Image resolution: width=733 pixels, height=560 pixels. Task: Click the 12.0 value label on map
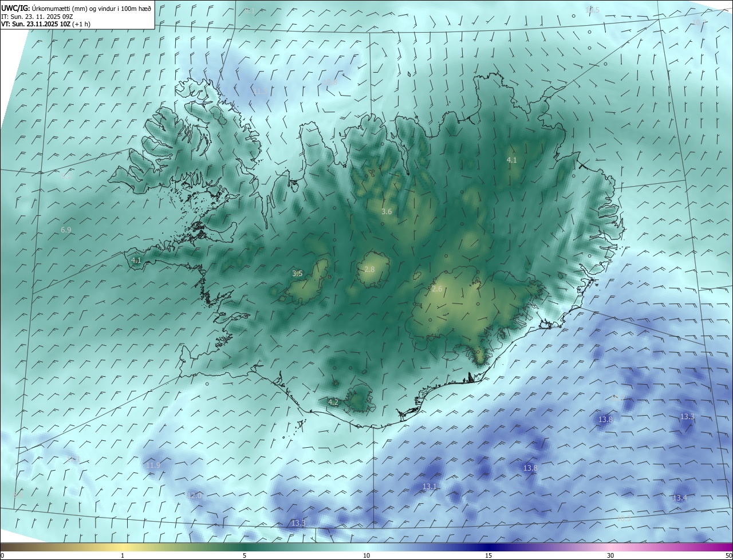194,495
